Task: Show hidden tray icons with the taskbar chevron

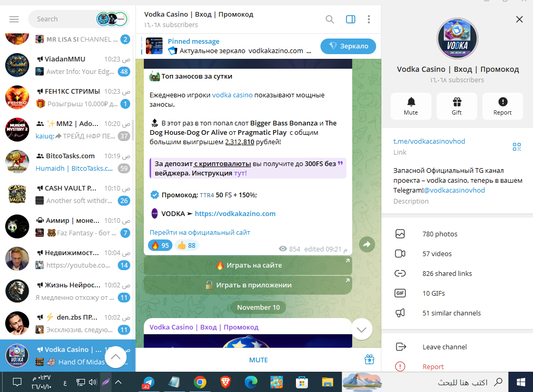Action: click(x=118, y=382)
